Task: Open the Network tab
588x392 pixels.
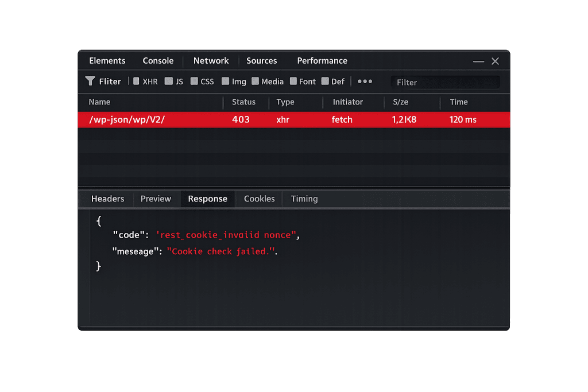Action: [x=211, y=61]
